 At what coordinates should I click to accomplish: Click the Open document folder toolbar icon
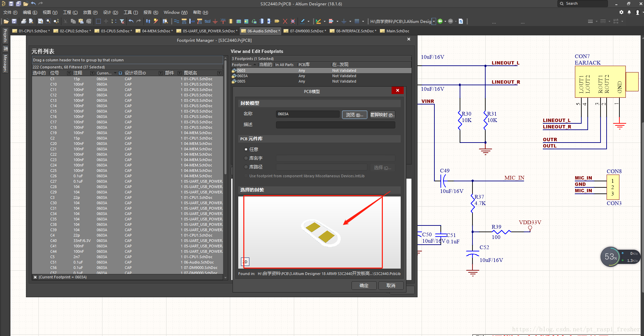tap(6, 21)
